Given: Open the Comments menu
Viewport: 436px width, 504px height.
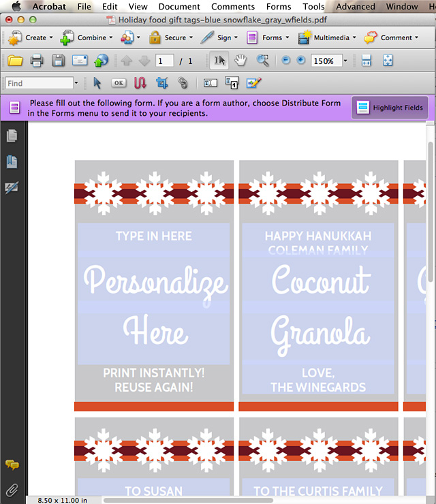Looking at the screenshot, I should tap(233, 6).
